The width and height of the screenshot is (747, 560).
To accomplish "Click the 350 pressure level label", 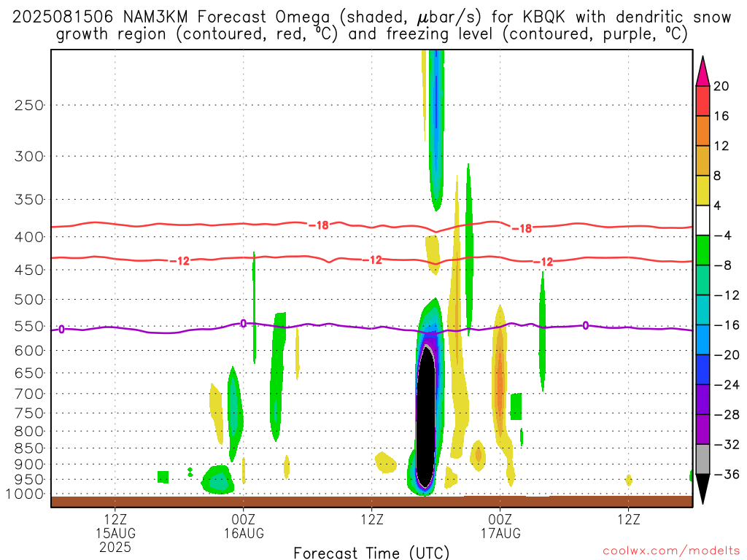I will (x=29, y=200).
